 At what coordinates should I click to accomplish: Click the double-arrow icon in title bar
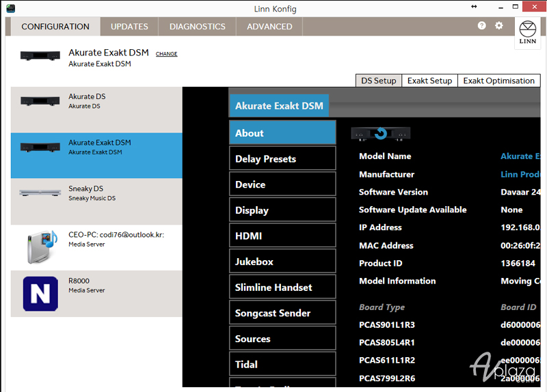[x=474, y=7]
